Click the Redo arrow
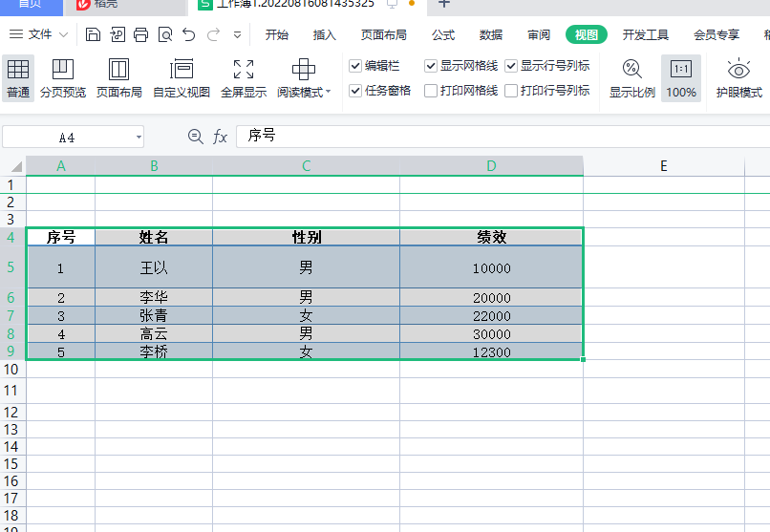Viewport: 770px width, 532px height. pos(213,34)
